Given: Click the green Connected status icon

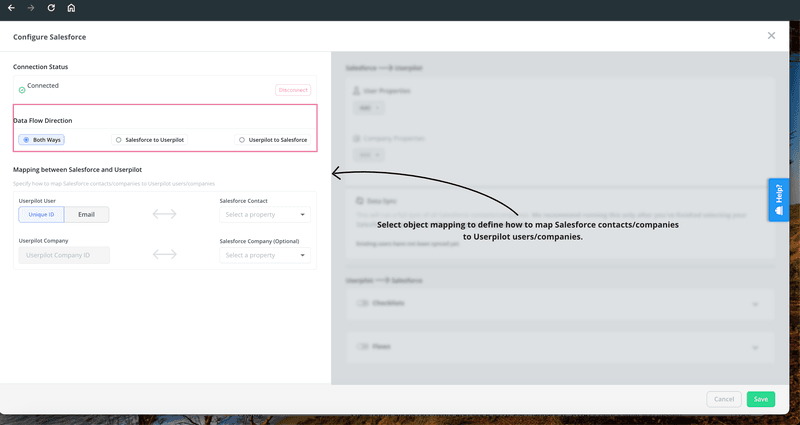Looking at the screenshot, I should click(22, 90).
